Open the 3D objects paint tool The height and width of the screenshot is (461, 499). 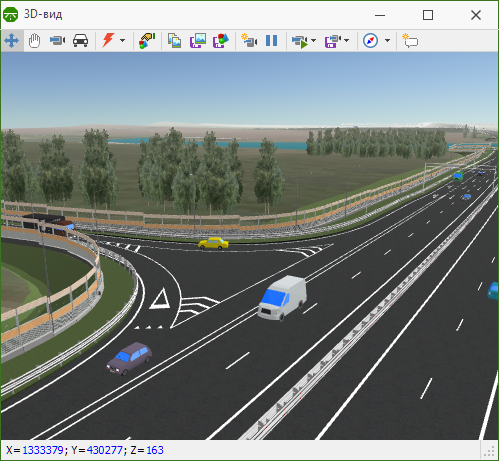147,41
